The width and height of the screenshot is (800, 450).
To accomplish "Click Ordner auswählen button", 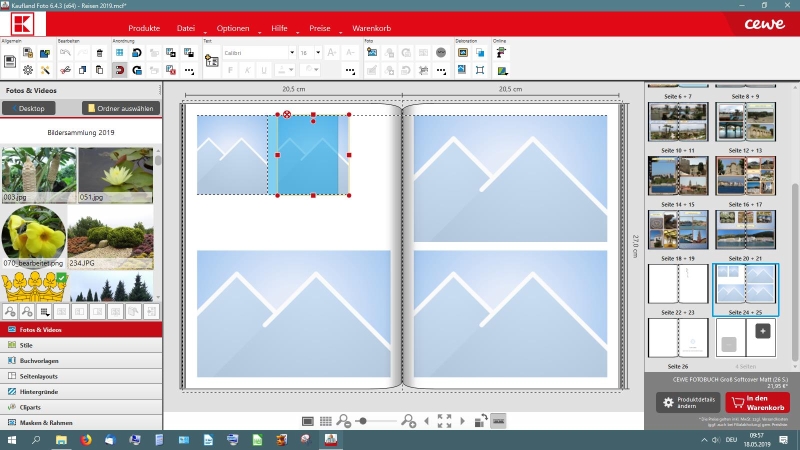I will tap(119, 108).
